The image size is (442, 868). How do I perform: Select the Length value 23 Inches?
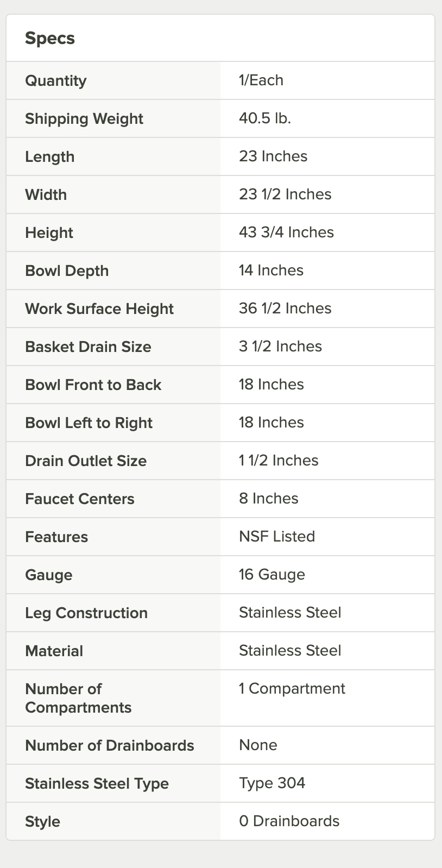[273, 156]
